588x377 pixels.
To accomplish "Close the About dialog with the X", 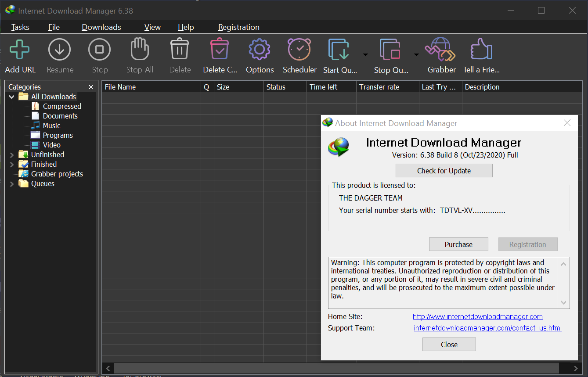I will (x=567, y=123).
